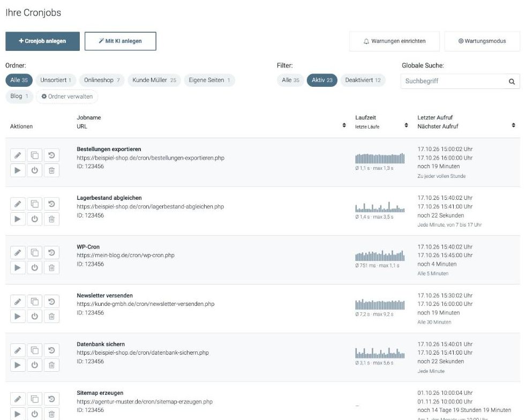Disable WP-Cron via power icon

pyautogui.click(x=35, y=268)
